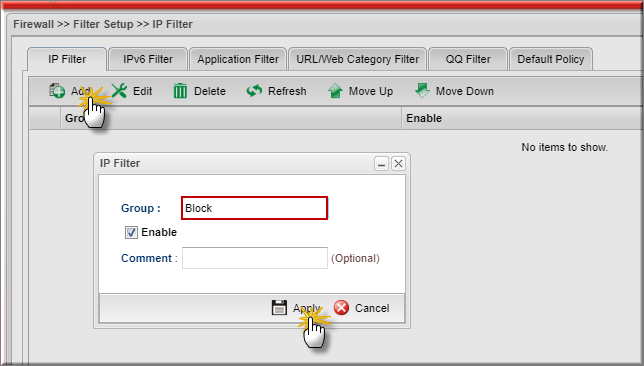The width and height of the screenshot is (644, 366).
Task: Click the Delete trash bin icon
Action: pyautogui.click(x=180, y=91)
